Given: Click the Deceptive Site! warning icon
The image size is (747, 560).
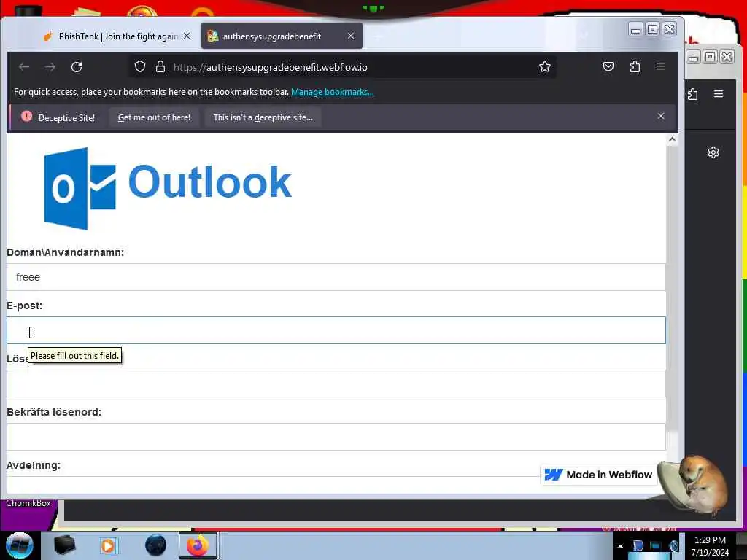Looking at the screenshot, I should pos(27,116).
